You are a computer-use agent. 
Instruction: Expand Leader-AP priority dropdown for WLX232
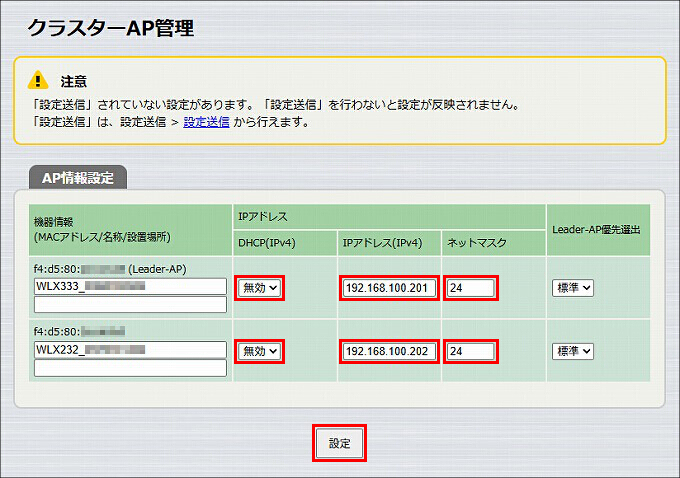pyautogui.click(x=572, y=351)
